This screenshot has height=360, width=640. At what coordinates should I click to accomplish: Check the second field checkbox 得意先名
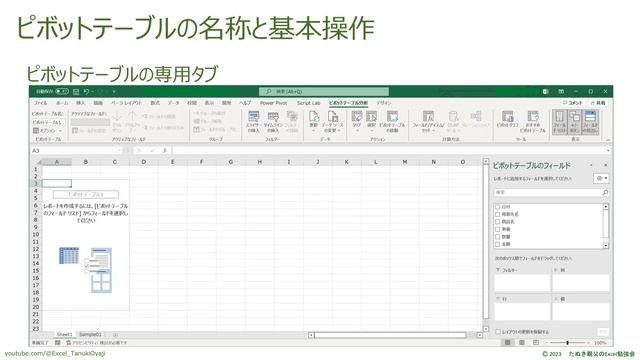pyautogui.click(x=498, y=214)
